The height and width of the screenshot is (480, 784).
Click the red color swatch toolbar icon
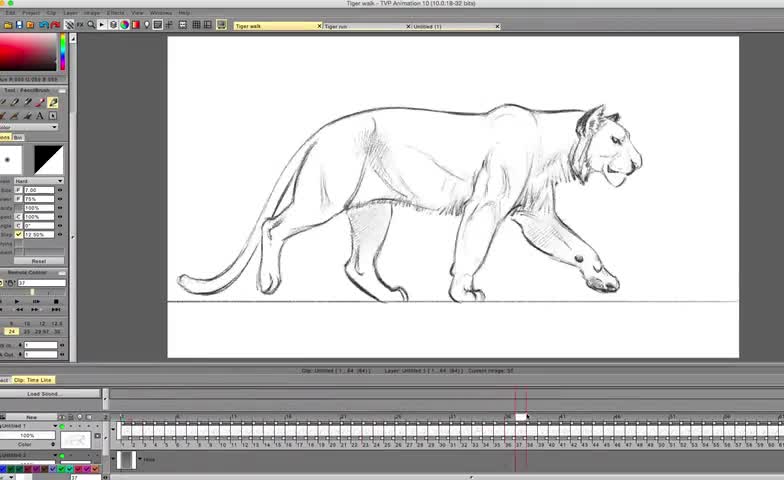(136, 24)
